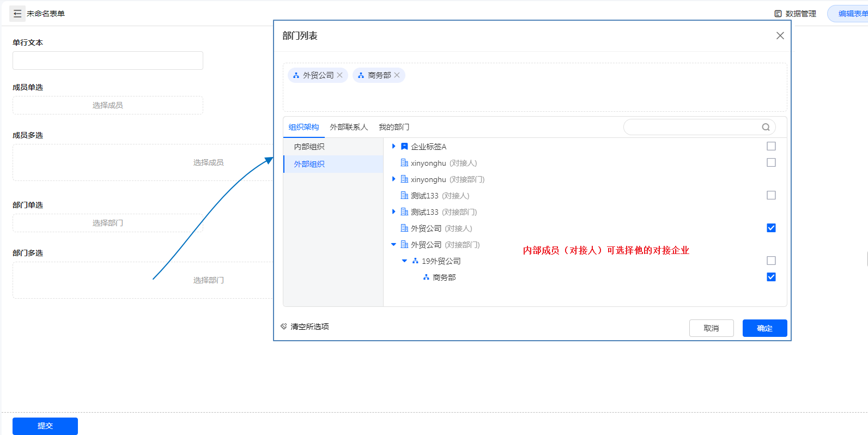Click the 商务部 department icon in tree
868x435 pixels.
(x=426, y=277)
